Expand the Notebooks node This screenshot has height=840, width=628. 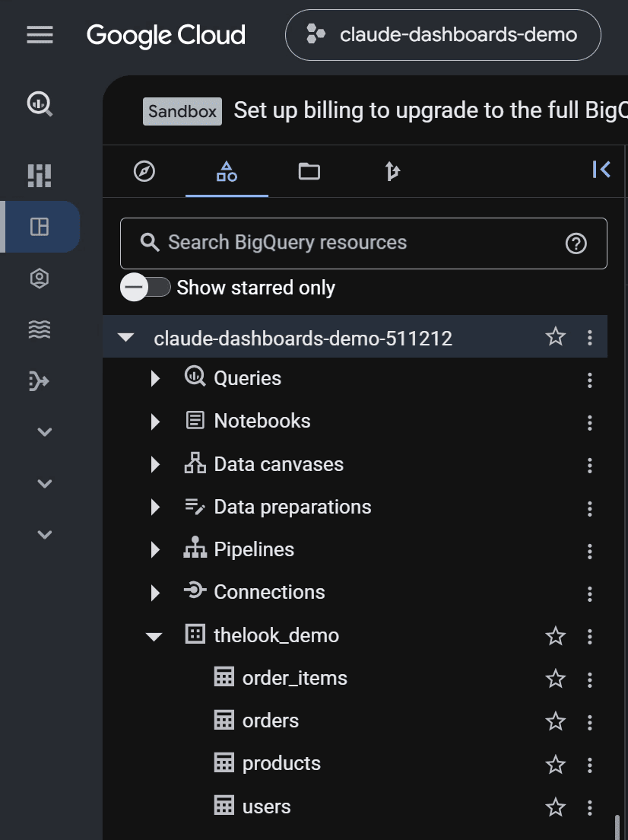click(x=155, y=421)
